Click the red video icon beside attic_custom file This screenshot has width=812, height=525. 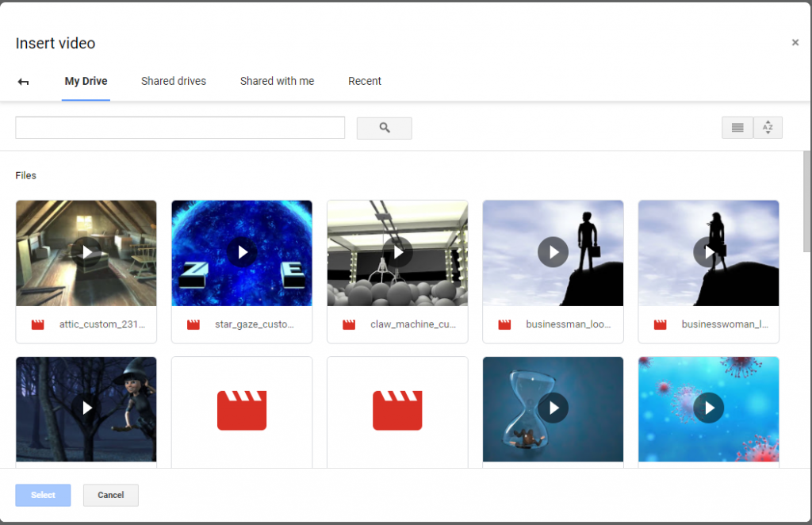point(37,324)
